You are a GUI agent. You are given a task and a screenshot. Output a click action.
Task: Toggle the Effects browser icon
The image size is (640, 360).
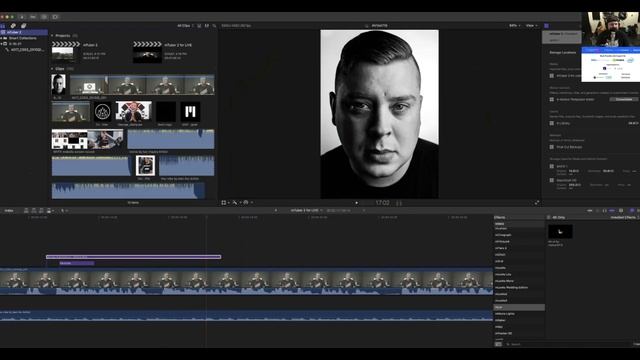[632, 211]
